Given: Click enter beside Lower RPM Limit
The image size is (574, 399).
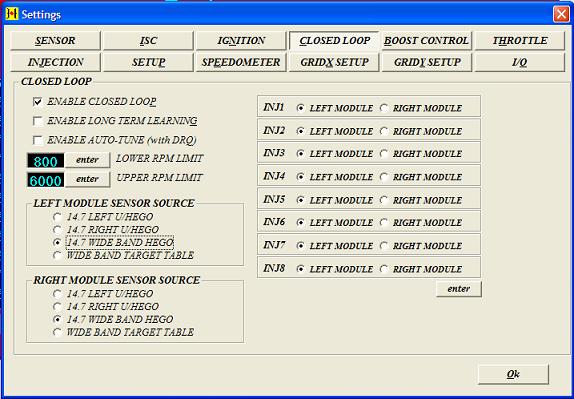Looking at the screenshot, I should (x=87, y=160).
